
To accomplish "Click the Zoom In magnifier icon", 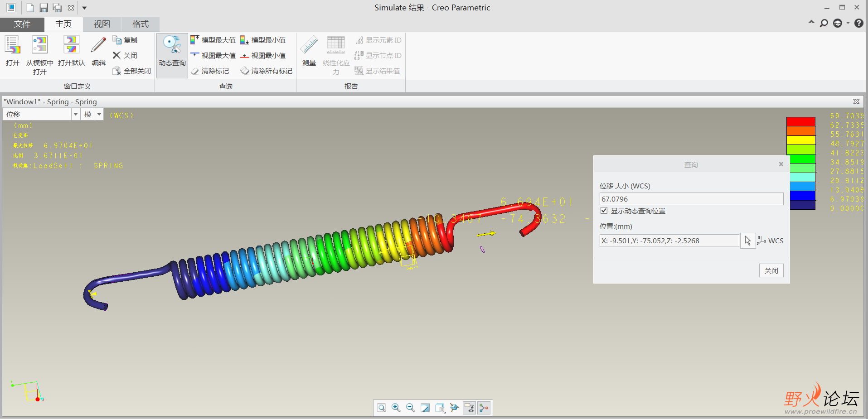I will click(396, 408).
